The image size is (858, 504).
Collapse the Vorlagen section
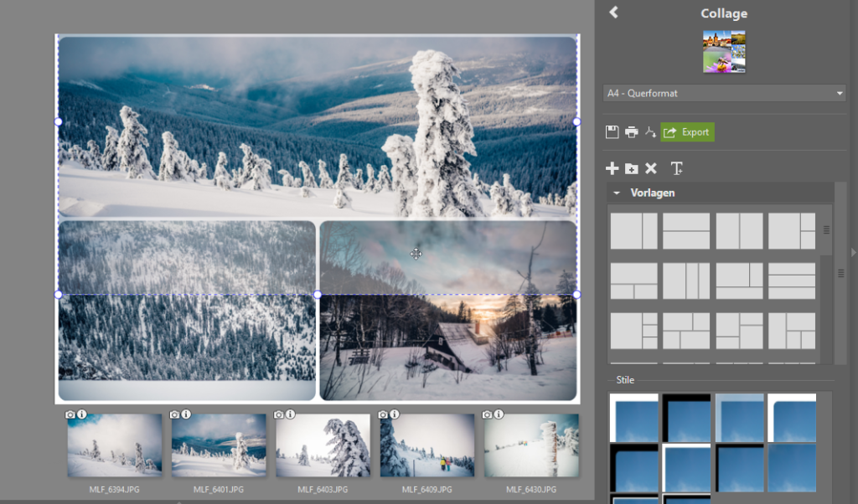click(x=617, y=193)
